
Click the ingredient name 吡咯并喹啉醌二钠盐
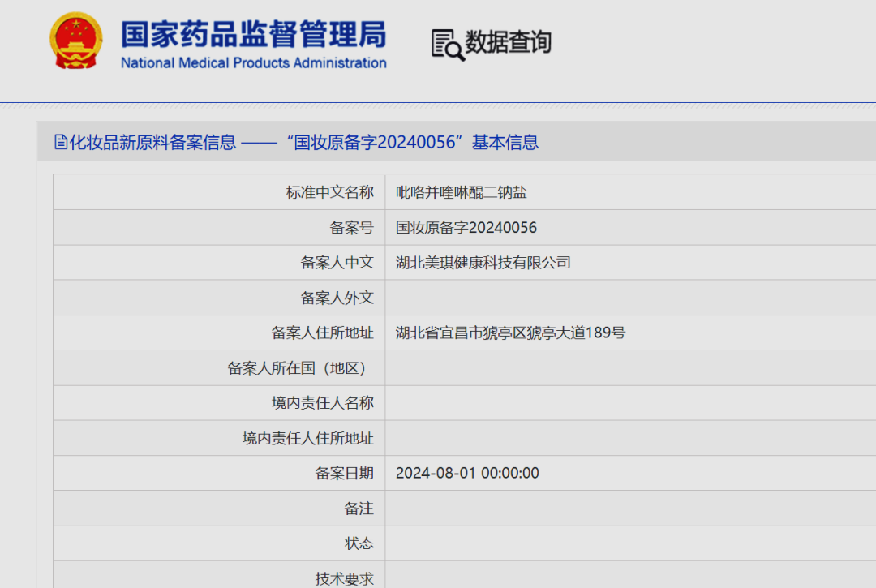(x=461, y=192)
